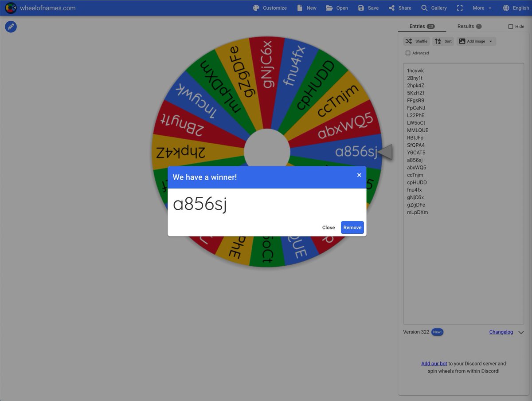Click entry 5KzHZf in the list
The height and width of the screenshot is (401, 532).
(415, 93)
